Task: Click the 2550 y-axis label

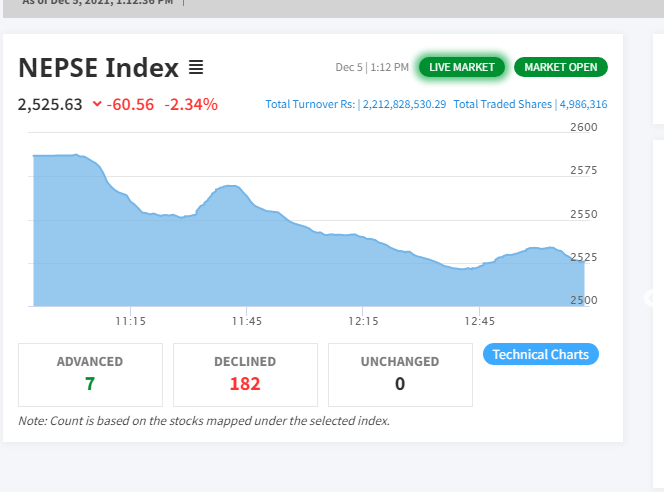Action: coord(584,214)
